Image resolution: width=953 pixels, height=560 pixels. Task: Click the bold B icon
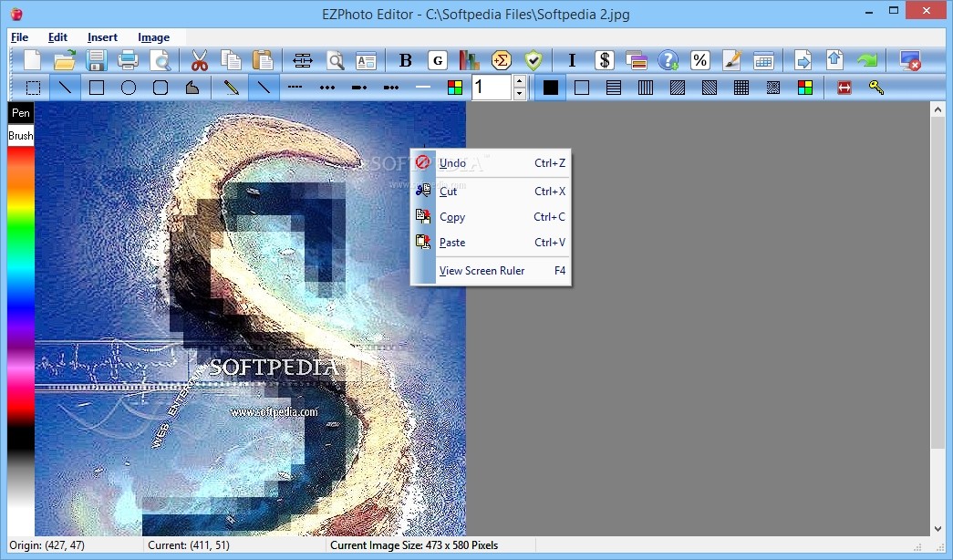pos(406,60)
